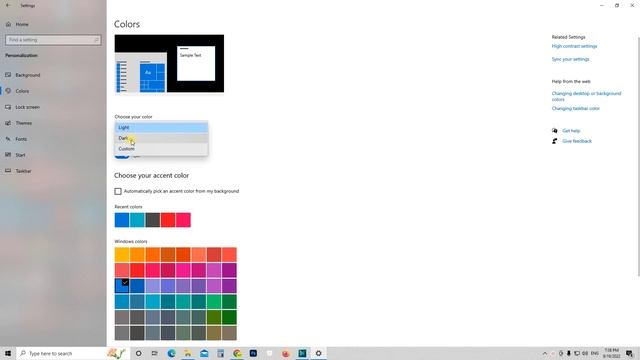Open High contrast settings link

(x=574, y=47)
